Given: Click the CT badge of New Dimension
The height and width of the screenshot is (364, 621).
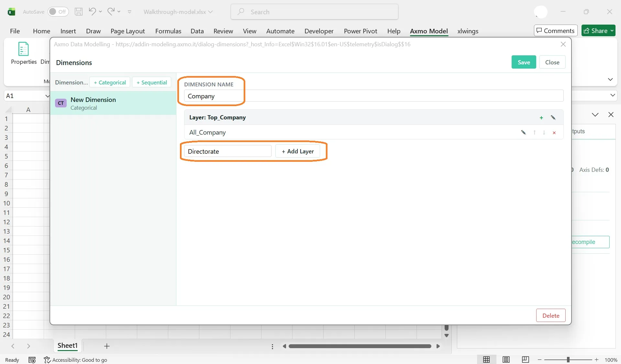Looking at the screenshot, I should point(61,103).
